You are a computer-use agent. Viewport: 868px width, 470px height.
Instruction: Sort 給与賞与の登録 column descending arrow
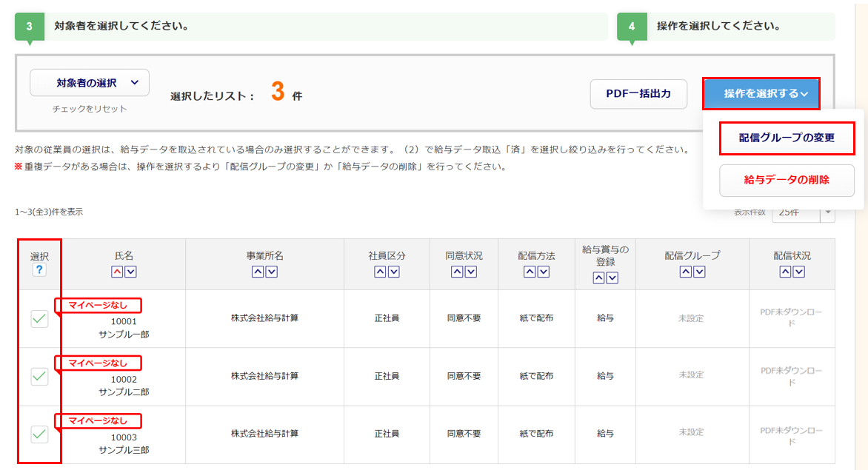[x=612, y=278]
